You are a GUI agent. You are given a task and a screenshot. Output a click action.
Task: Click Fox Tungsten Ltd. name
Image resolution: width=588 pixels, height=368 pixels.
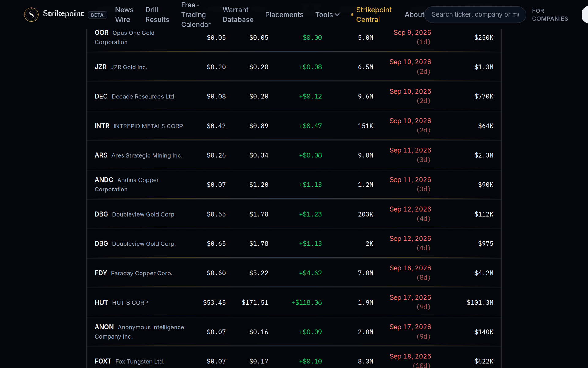140,362
